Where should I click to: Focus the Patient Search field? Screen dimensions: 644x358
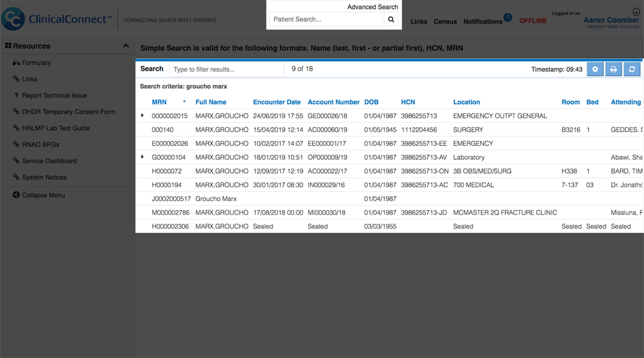pos(327,19)
